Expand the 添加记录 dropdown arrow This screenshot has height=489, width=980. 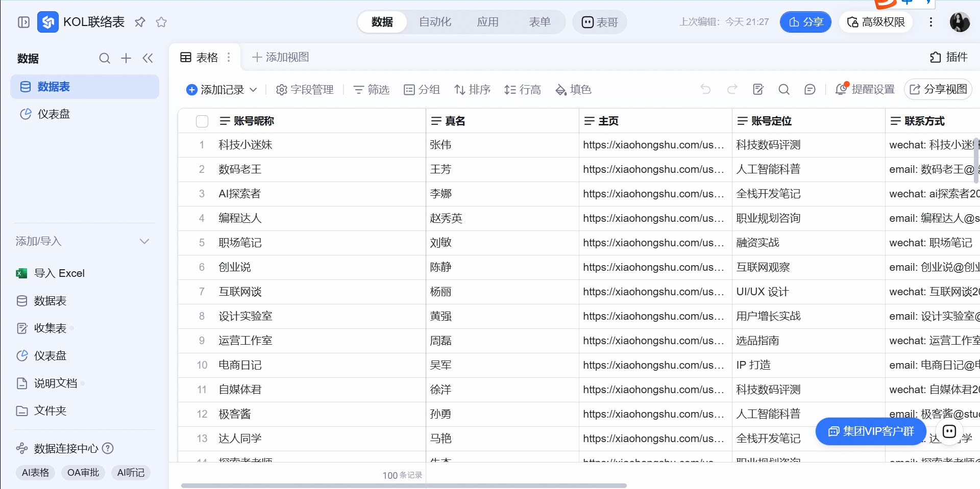click(x=253, y=90)
